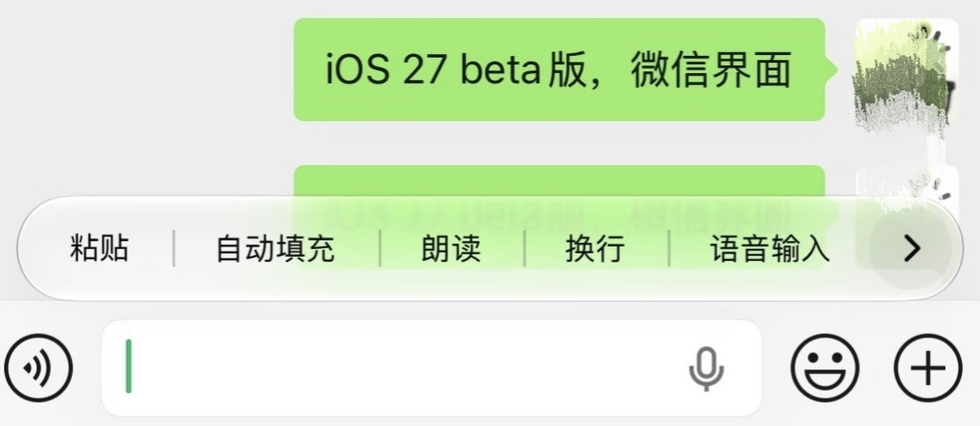This screenshot has width=980, height=426.
Task: Click the circled plus button
Action: tap(928, 368)
